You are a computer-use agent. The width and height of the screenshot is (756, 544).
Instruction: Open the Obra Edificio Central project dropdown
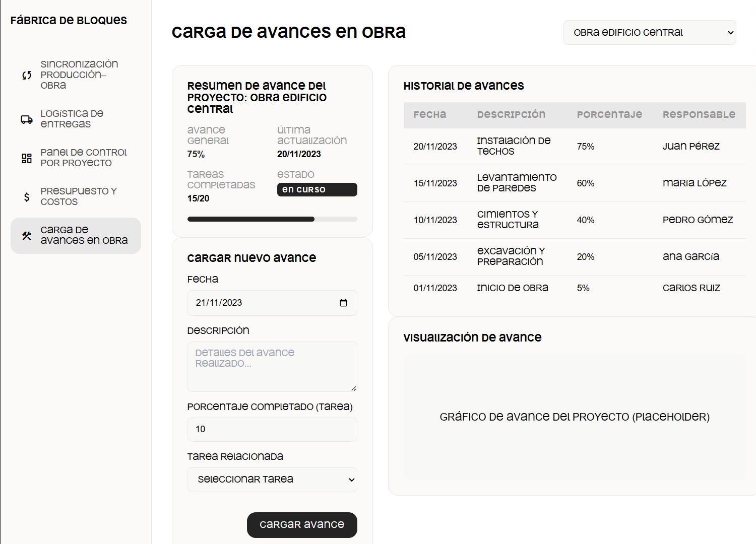click(x=650, y=32)
